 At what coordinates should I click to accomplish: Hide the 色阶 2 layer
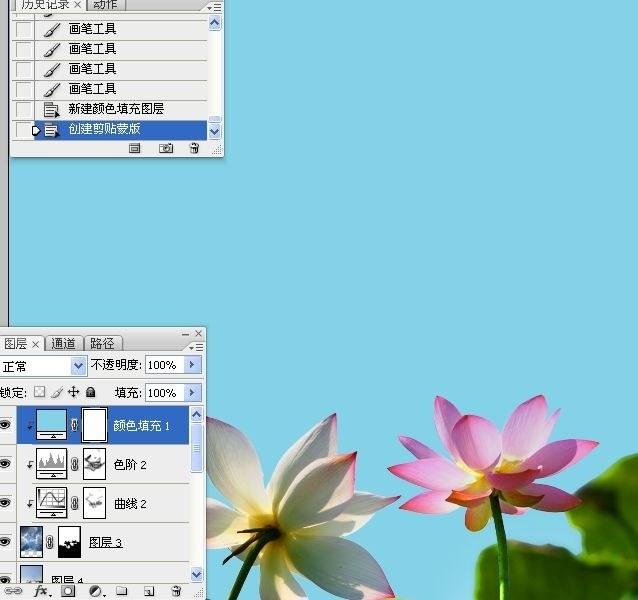point(5,464)
